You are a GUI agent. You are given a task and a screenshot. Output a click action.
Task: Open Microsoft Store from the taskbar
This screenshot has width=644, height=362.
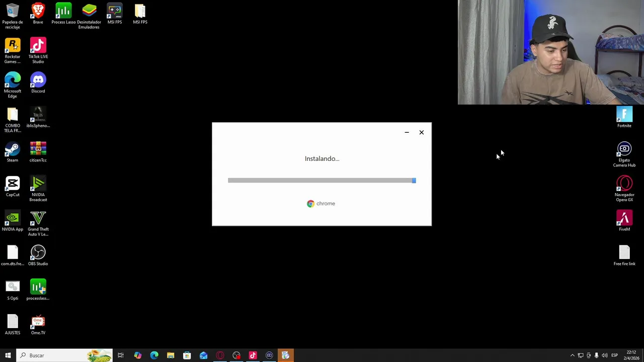(x=187, y=355)
